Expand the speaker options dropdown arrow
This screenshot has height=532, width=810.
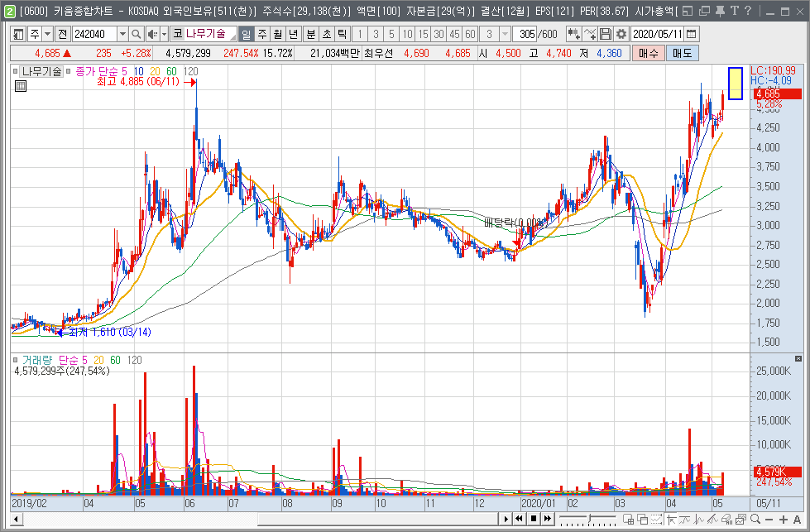point(165,34)
